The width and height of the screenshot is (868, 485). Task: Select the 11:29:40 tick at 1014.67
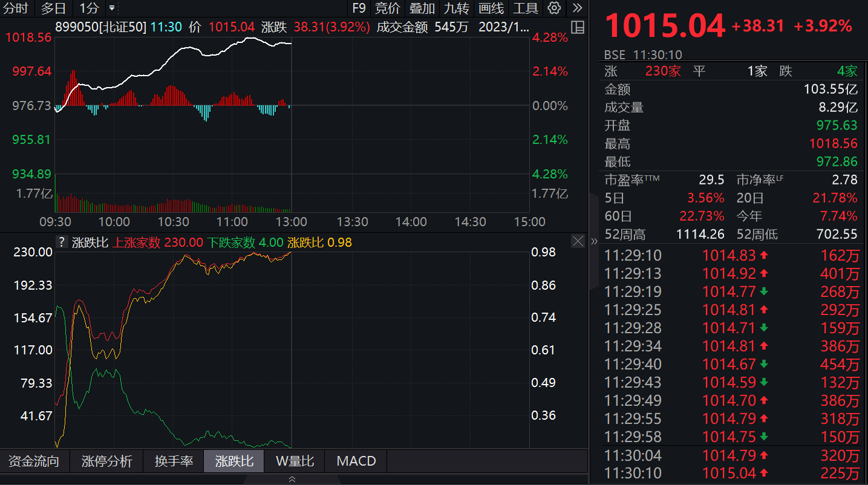731,365
